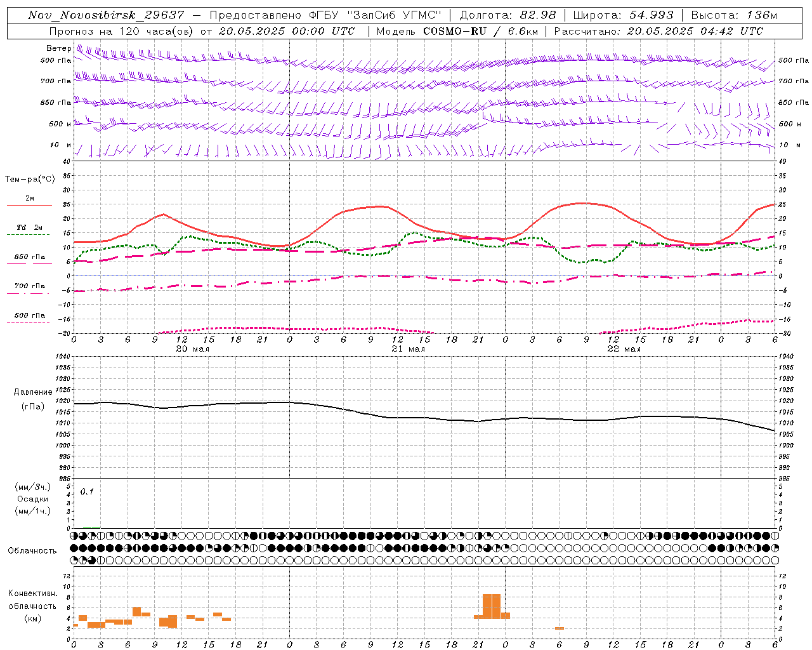Click the longitude value Долгота: 82.98
812x650 pixels.
click(507, 15)
